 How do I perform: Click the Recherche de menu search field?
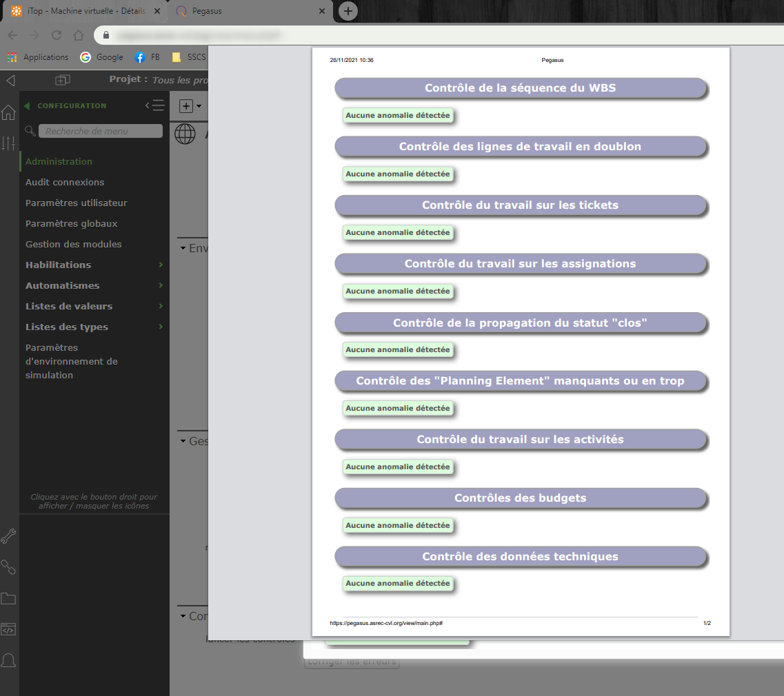point(101,131)
